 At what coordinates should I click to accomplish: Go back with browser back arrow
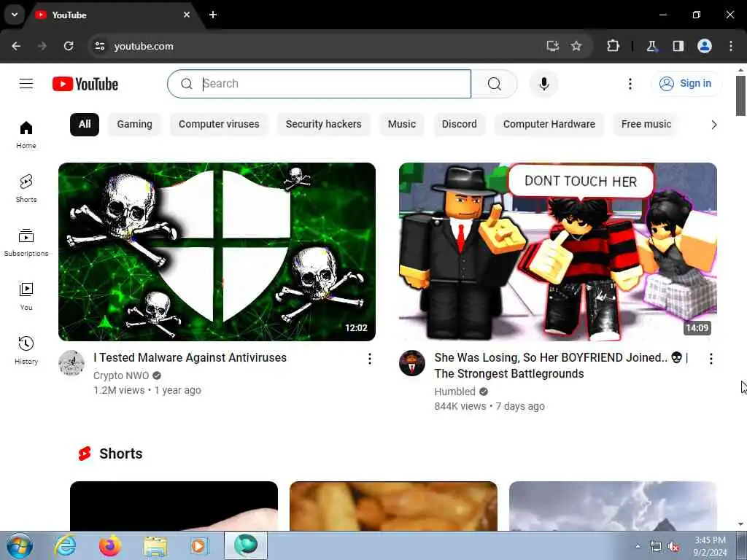[16, 46]
